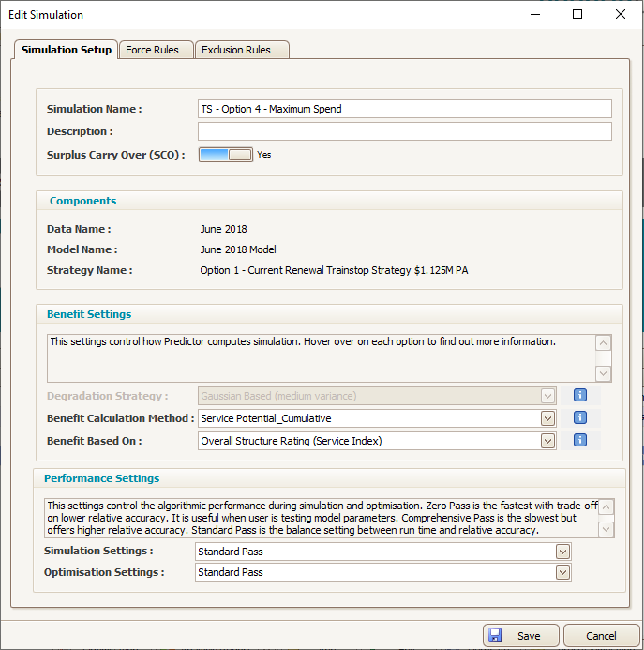Focus the empty Description field
644x650 pixels.
click(404, 131)
